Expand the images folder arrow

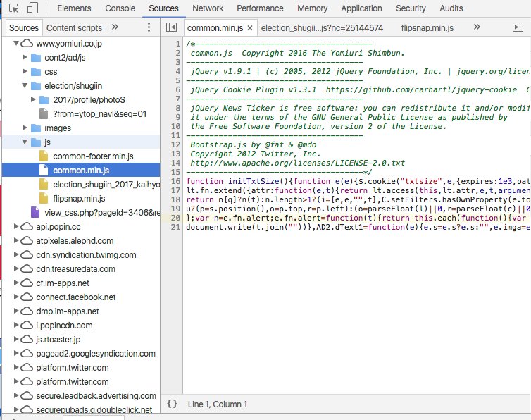25,128
